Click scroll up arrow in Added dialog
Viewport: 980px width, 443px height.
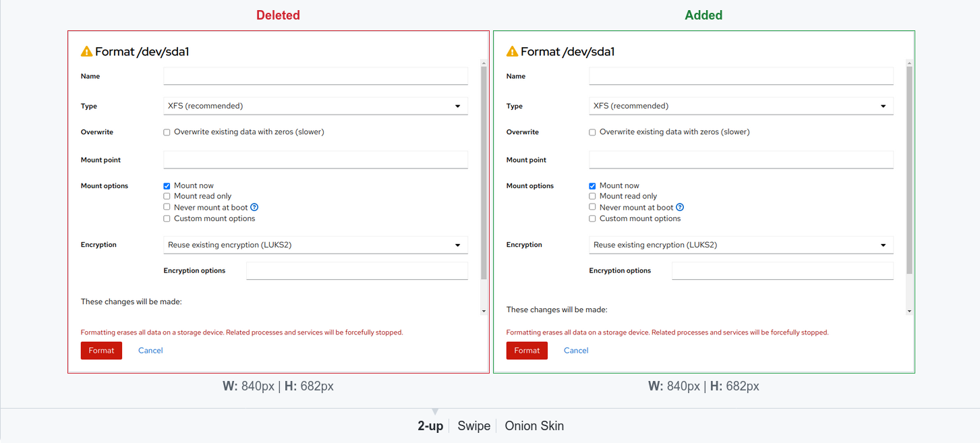click(909, 63)
